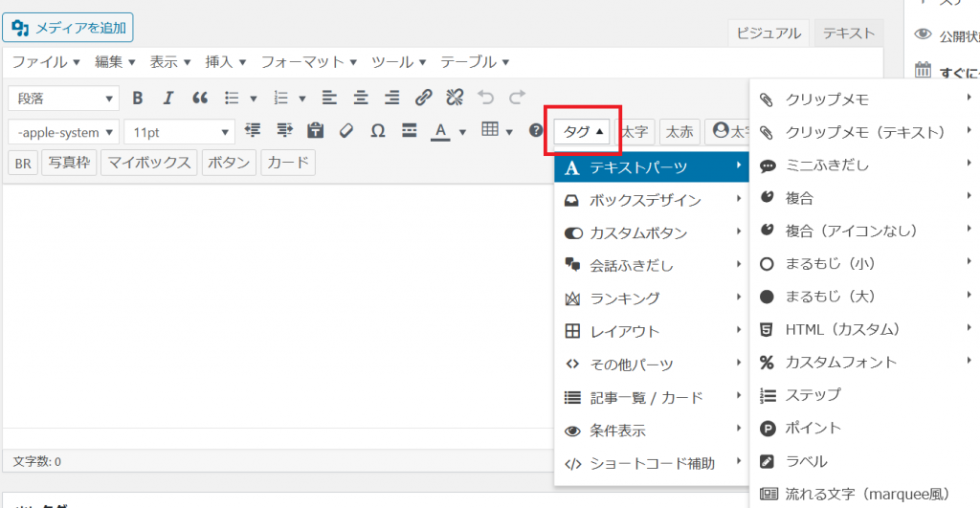Toggle the numbered list icon
Image resolution: width=980 pixels, height=508 pixels.
point(281,99)
